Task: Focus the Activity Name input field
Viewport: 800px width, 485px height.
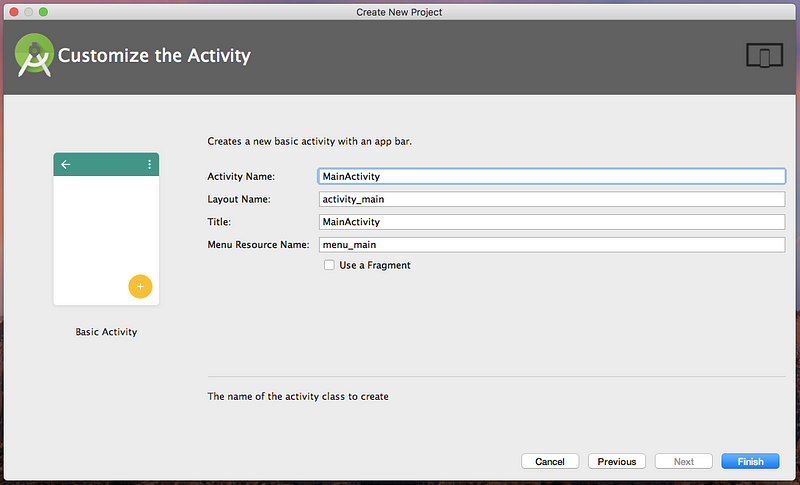Action: 552,176
